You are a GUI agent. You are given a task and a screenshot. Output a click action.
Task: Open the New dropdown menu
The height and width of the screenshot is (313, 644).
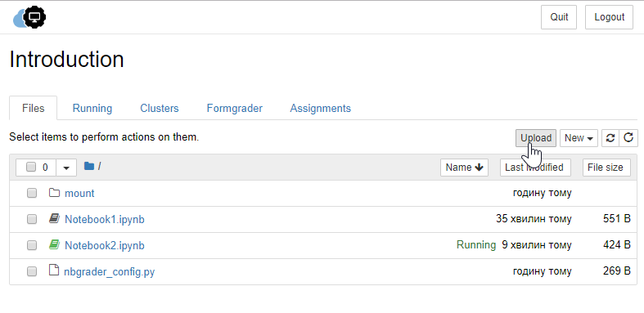click(x=579, y=138)
